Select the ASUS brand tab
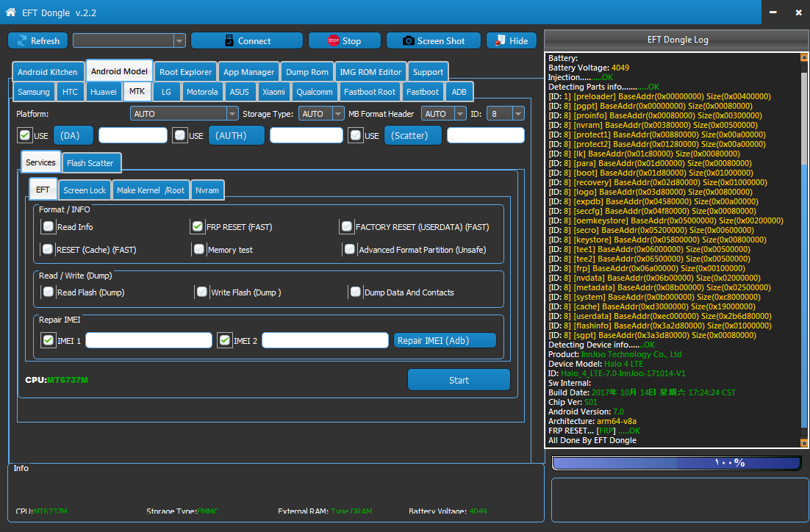This screenshot has width=810, height=532. click(239, 92)
